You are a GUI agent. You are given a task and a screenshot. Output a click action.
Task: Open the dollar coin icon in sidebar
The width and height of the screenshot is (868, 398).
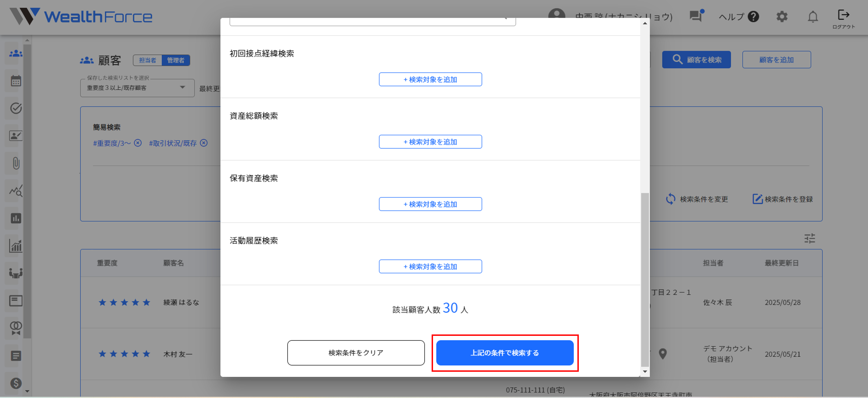pyautogui.click(x=16, y=383)
